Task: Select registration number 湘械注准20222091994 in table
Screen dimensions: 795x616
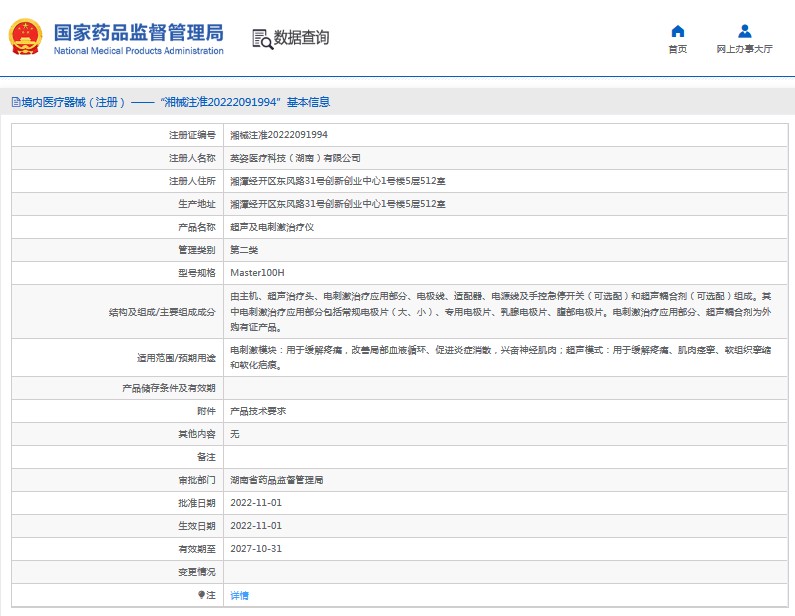Action: tap(279, 134)
